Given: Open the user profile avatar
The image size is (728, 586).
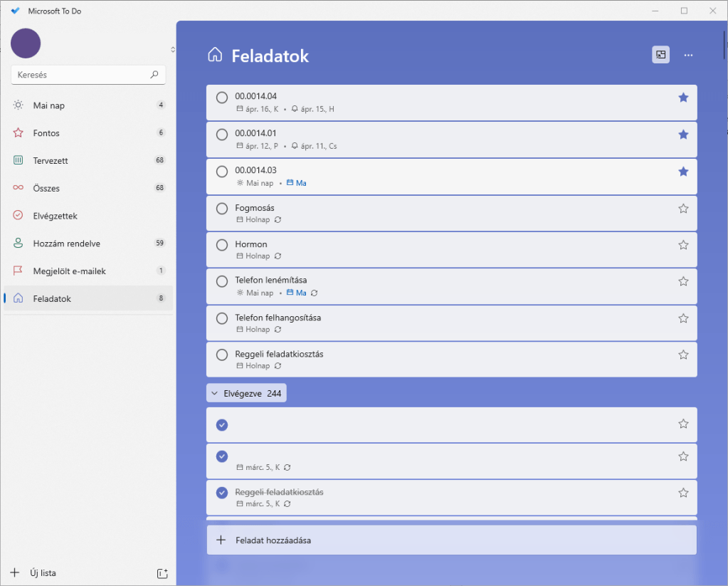Looking at the screenshot, I should pyautogui.click(x=26, y=43).
